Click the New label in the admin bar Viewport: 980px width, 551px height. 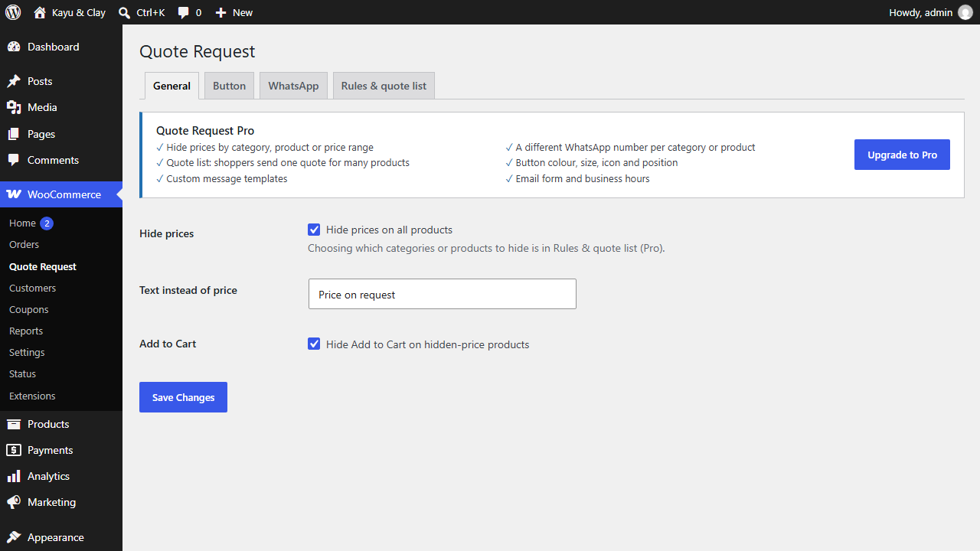tap(243, 12)
